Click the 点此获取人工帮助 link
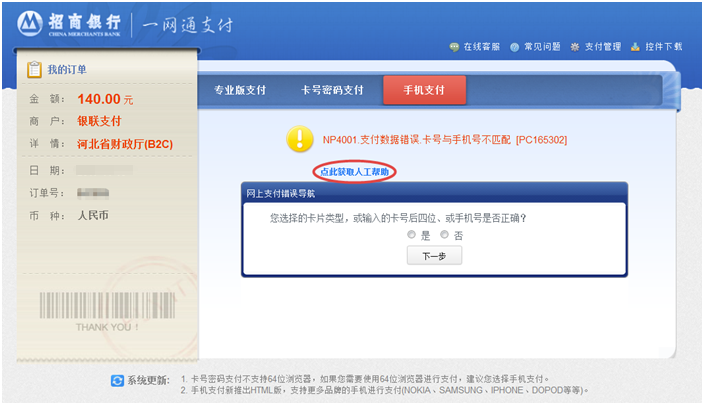 pos(355,172)
